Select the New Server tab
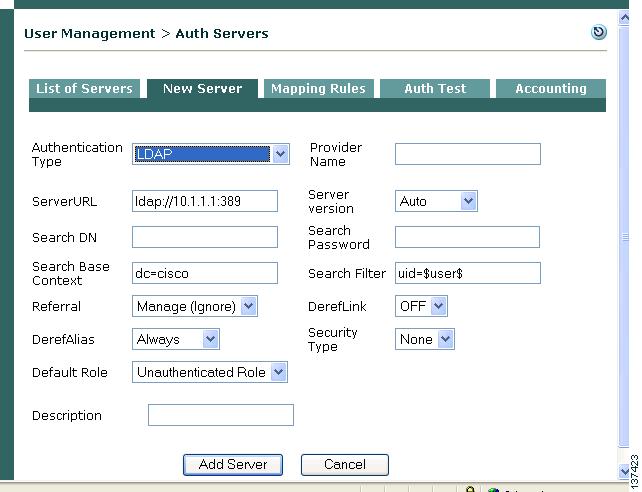The width and height of the screenshot is (642, 492). (202, 89)
